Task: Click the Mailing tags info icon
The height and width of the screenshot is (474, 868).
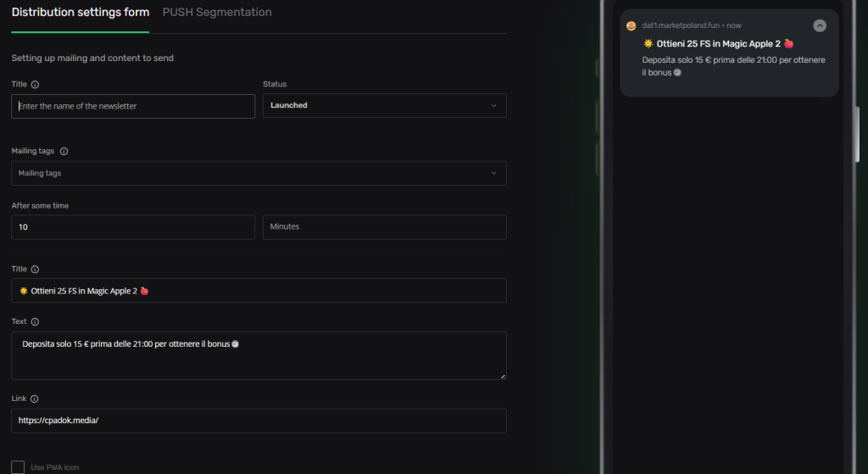Action: (64, 151)
